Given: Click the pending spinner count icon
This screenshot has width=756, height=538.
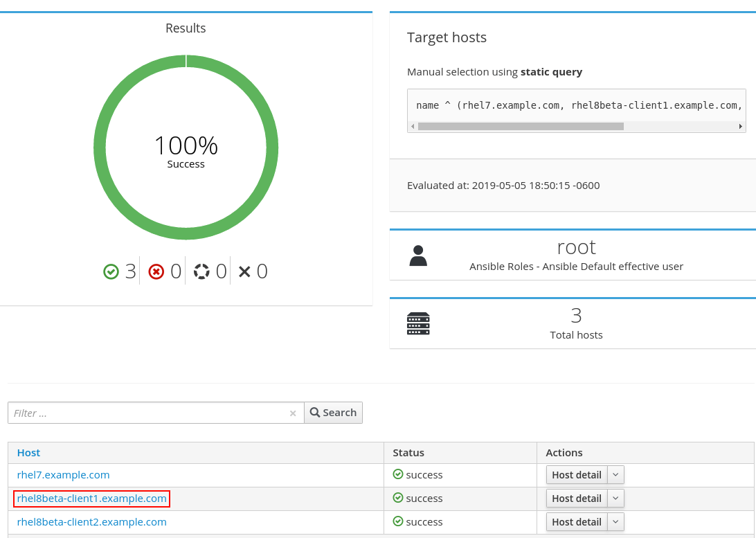Looking at the screenshot, I should [201, 271].
